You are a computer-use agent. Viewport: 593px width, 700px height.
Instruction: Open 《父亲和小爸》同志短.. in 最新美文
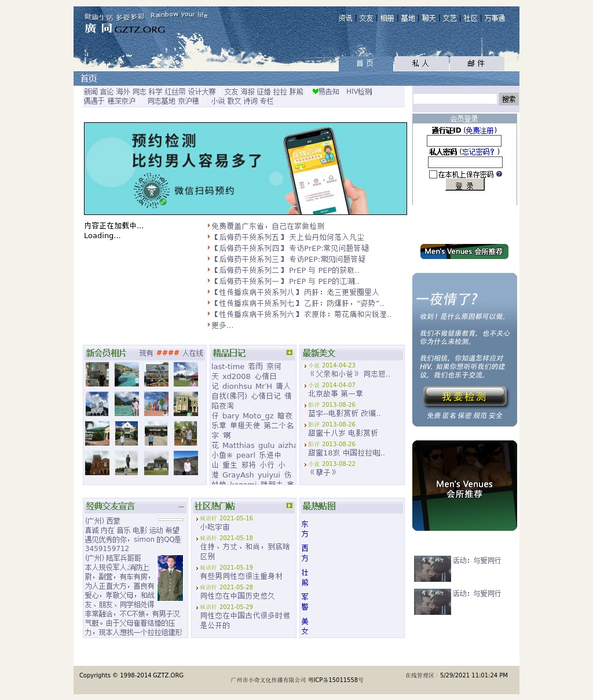tap(349, 374)
